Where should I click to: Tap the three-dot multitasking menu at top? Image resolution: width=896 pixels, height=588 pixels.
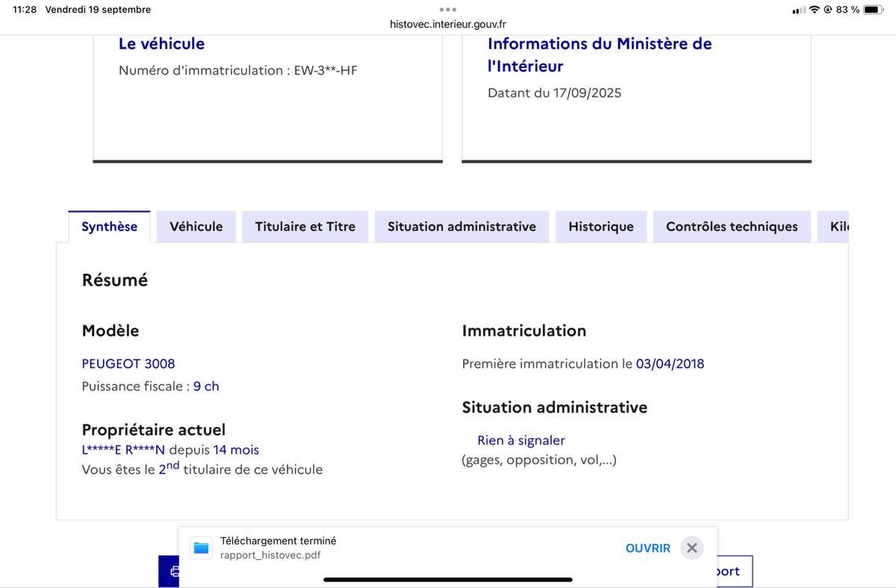point(448,9)
